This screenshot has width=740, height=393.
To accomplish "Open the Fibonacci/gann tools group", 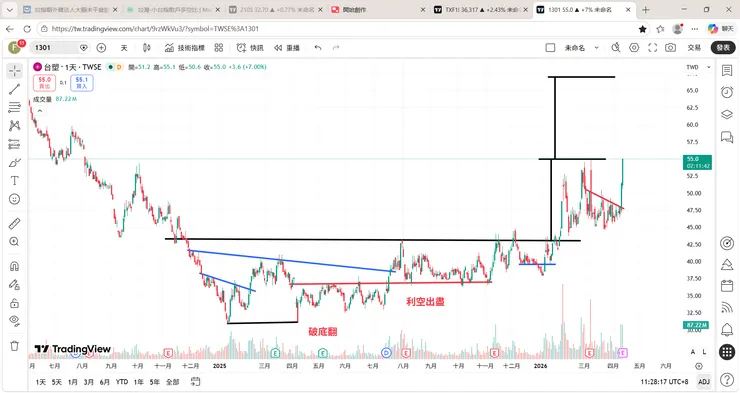I will [x=15, y=107].
